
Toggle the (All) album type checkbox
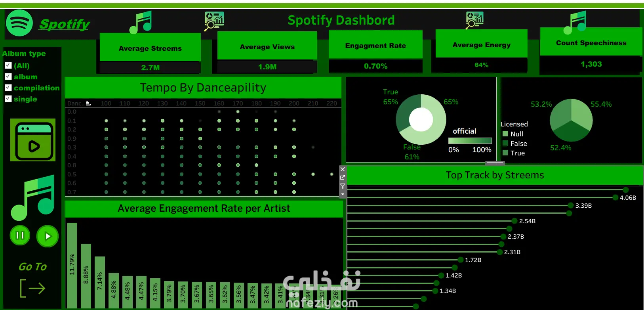click(8, 66)
